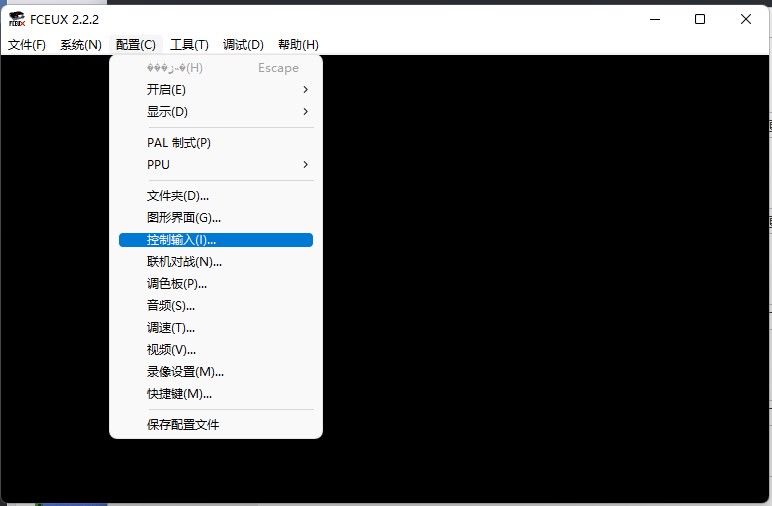The width and height of the screenshot is (772, 506).
Task: Click the FCEUX app icon in title bar
Action: tap(17, 19)
